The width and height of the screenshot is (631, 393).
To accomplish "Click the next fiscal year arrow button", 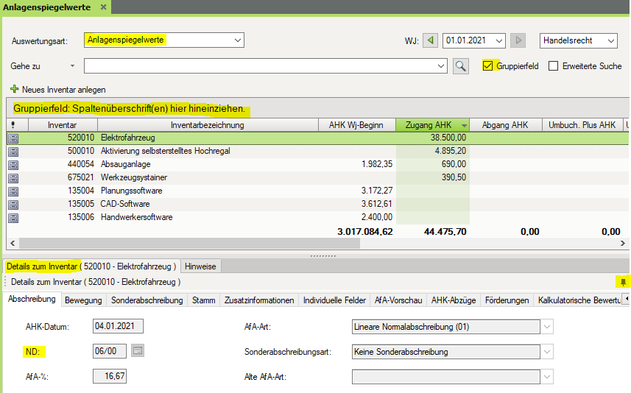I will click(x=518, y=41).
